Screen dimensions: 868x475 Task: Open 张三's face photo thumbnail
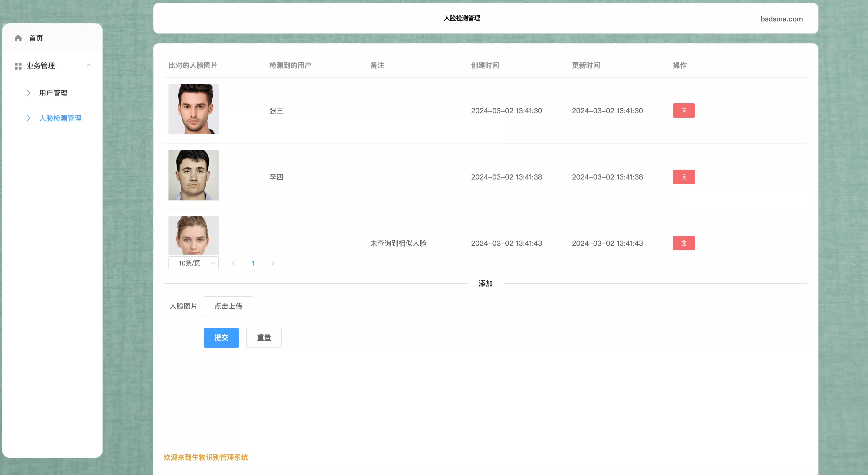[193, 109]
